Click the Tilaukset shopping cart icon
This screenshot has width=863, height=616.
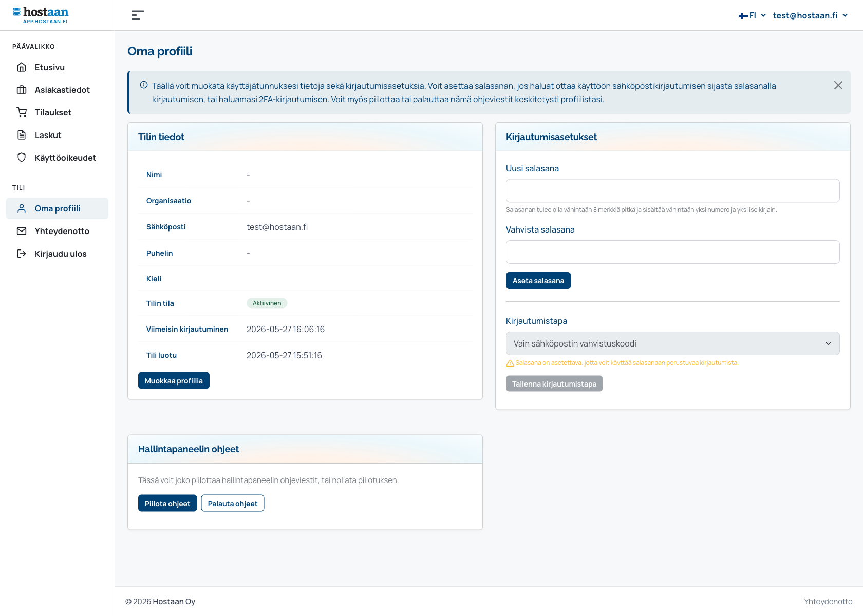coord(22,112)
